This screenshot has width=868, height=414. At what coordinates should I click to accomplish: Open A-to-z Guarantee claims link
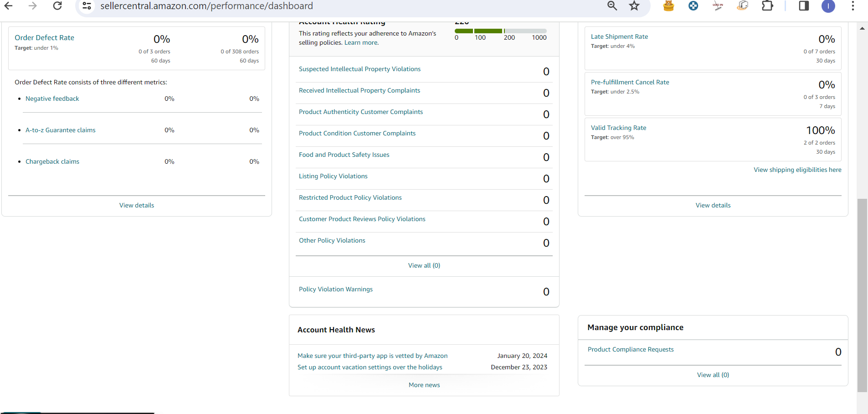click(x=61, y=130)
